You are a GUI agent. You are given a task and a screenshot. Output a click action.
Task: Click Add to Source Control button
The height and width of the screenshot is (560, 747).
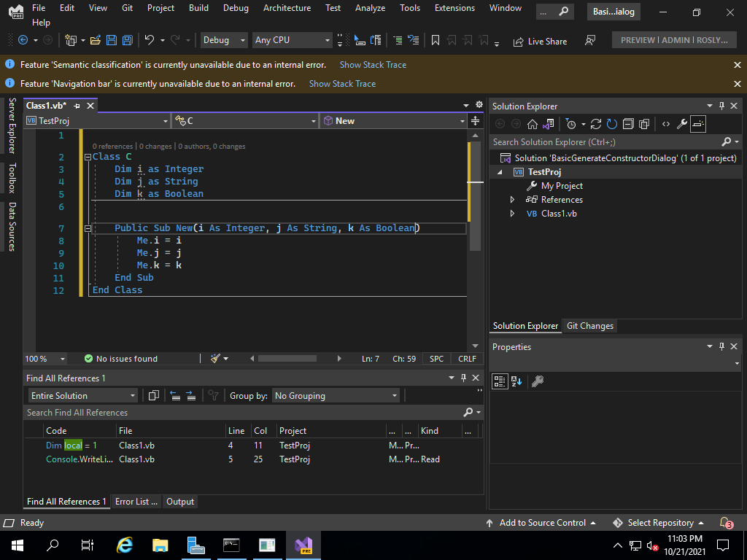[x=541, y=523]
